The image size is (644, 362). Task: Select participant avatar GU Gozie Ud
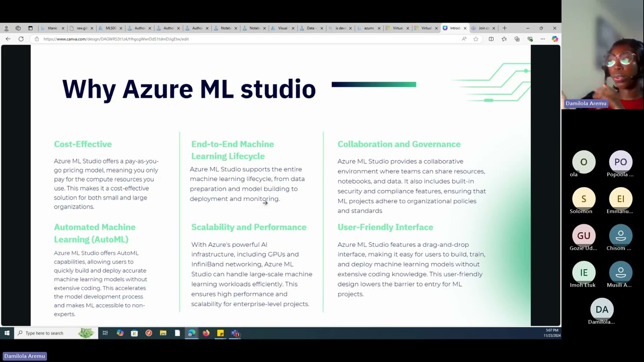[x=584, y=235]
